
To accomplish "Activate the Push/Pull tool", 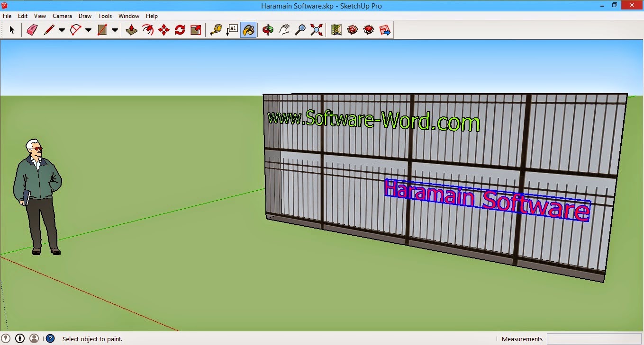I will (132, 30).
